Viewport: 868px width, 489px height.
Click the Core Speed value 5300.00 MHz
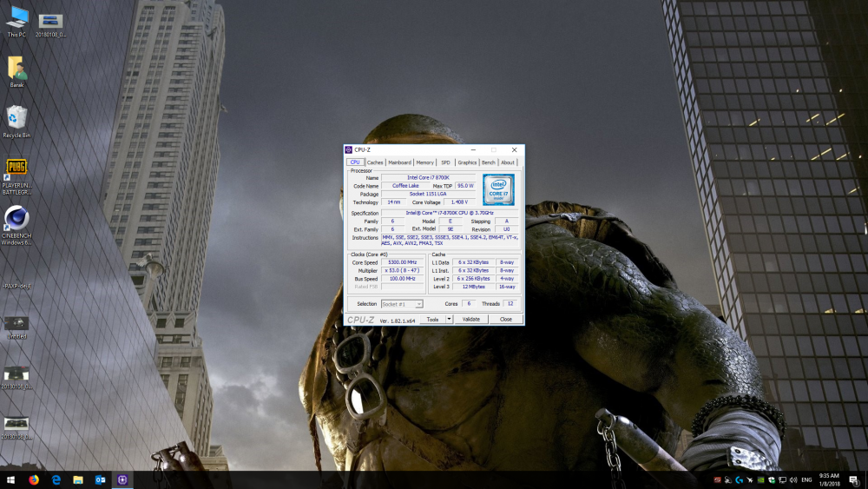pos(402,262)
